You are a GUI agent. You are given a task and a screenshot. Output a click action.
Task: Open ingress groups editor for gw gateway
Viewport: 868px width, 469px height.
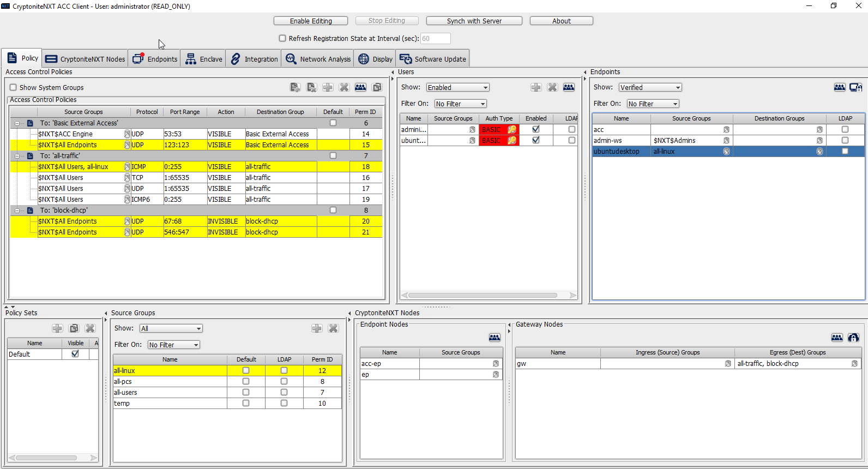point(728,364)
